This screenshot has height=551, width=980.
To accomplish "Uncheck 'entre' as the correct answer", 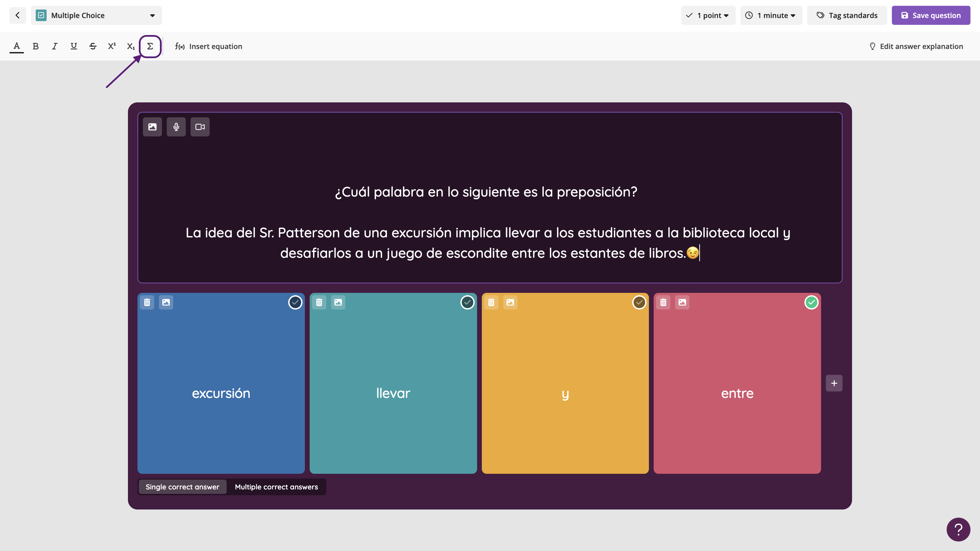I will click(811, 302).
